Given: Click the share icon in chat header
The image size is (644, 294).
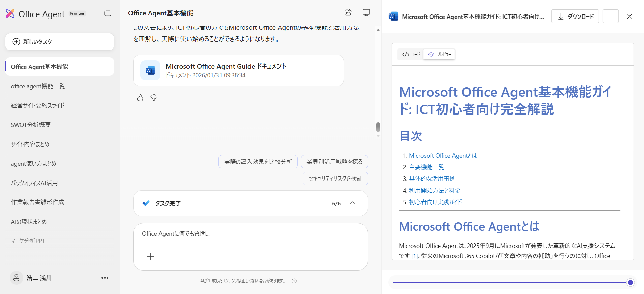Looking at the screenshot, I should [348, 13].
